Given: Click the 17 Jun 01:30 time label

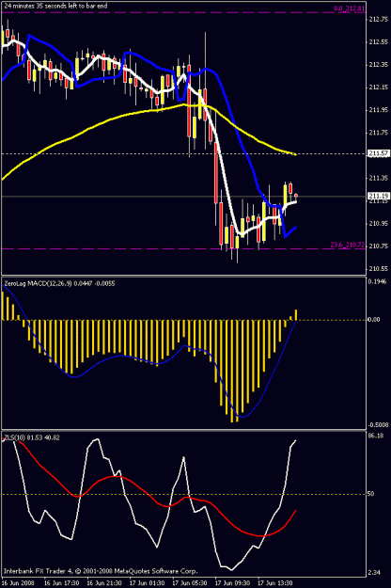Looking at the screenshot, I should pyautogui.click(x=147, y=582).
